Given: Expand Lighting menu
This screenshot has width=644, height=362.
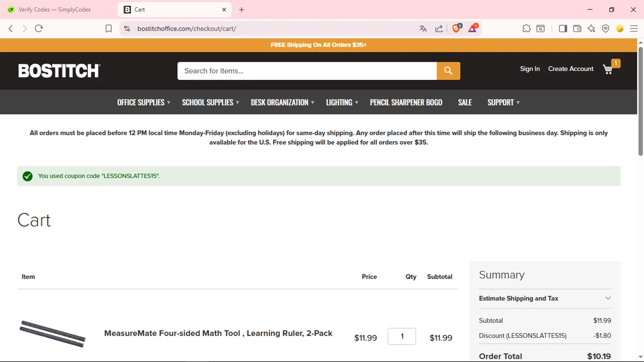Looking at the screenshot, I should click(342, 102).
